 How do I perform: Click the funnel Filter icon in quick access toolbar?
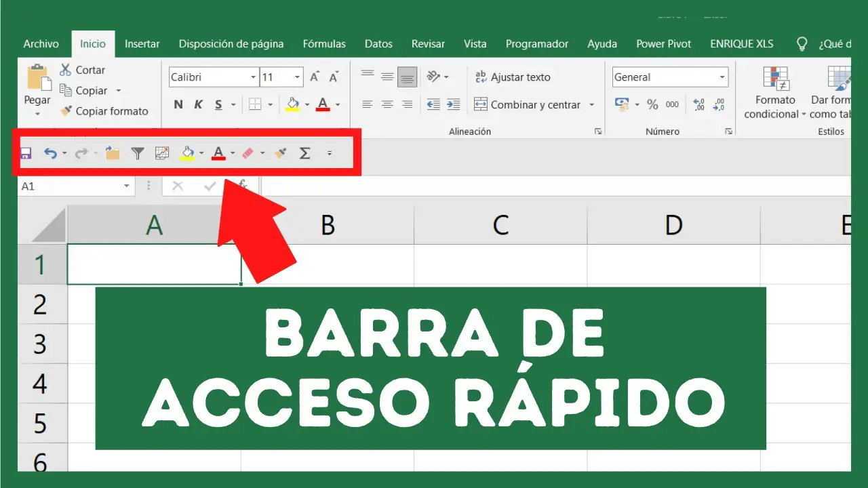click(138, 153)
